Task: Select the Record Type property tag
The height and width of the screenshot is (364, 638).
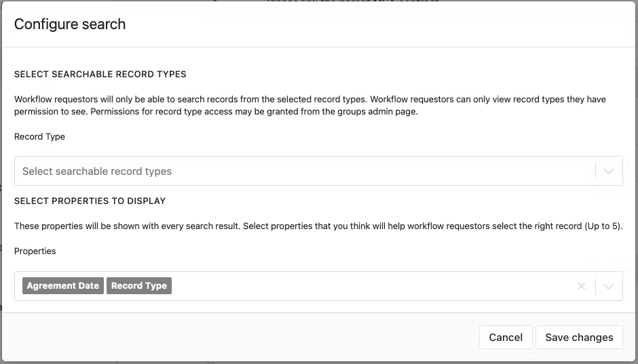Action: 139,285
